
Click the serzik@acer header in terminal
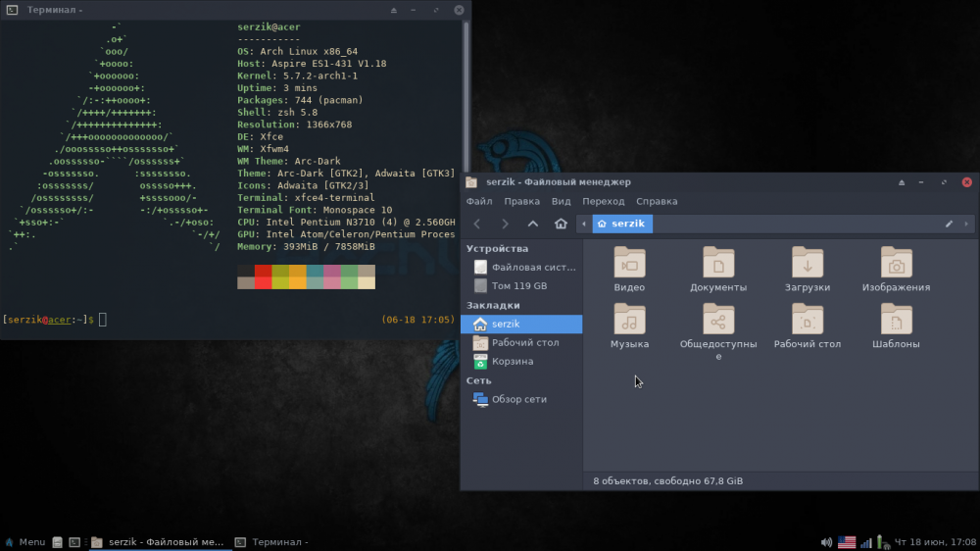[269, 26]
